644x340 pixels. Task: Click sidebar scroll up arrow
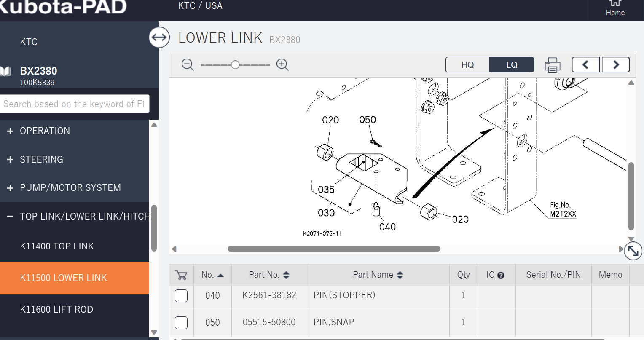(154, 125)
